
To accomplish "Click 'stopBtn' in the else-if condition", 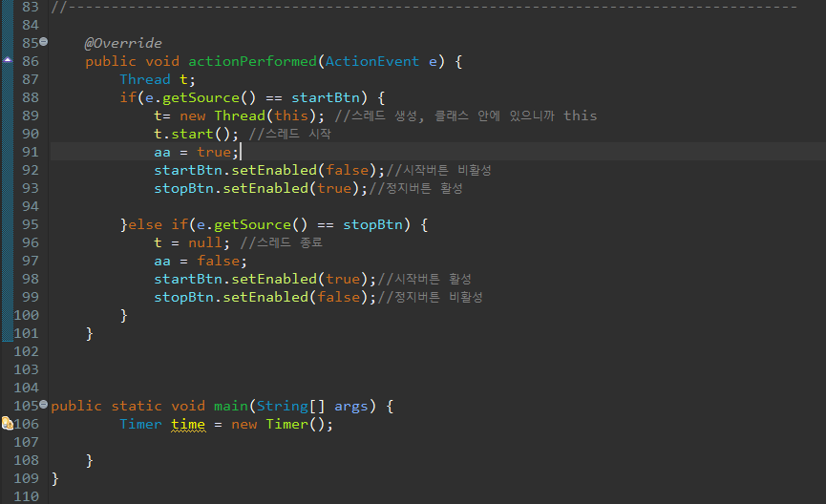I will (373, 225).
